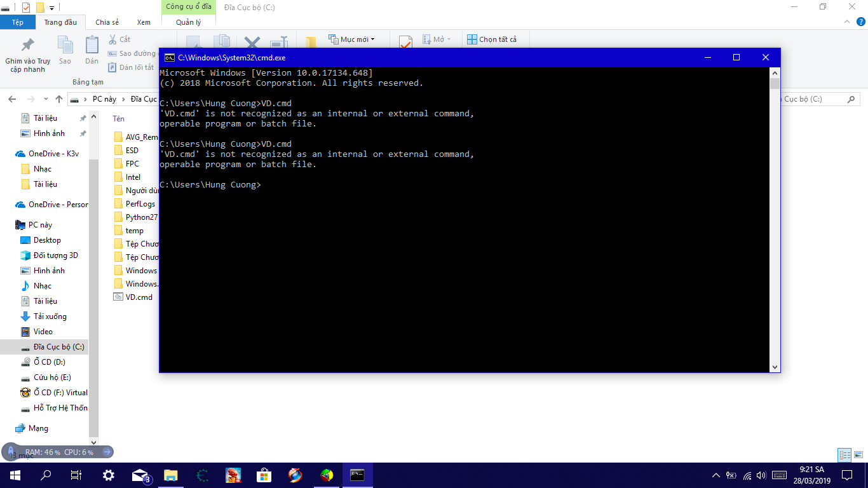Image resolution: width=868 pixels, height=488 pixels.
Task: Click the new folder icon in Quick Access Toolbar
Action: pos(40,8)
